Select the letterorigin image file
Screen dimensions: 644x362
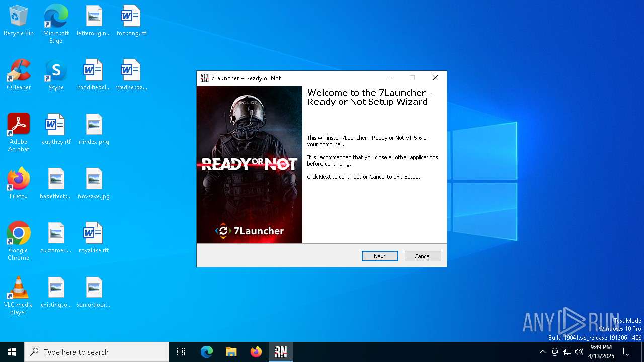[94, 21]
